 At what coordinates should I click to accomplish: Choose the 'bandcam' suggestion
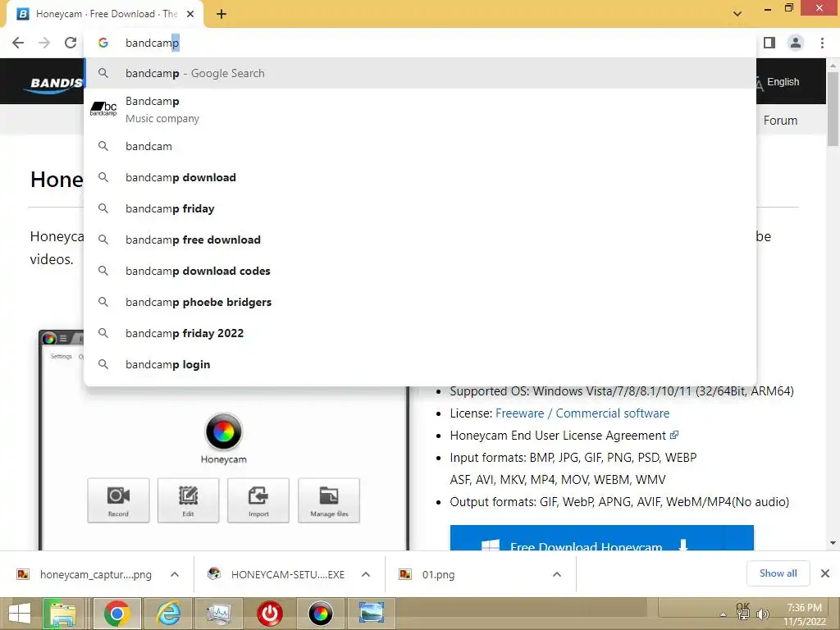pos(420,146)
